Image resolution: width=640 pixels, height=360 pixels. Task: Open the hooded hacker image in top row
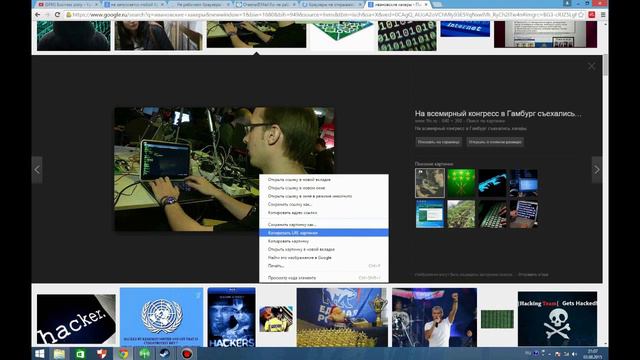click(x=73, y=36)
